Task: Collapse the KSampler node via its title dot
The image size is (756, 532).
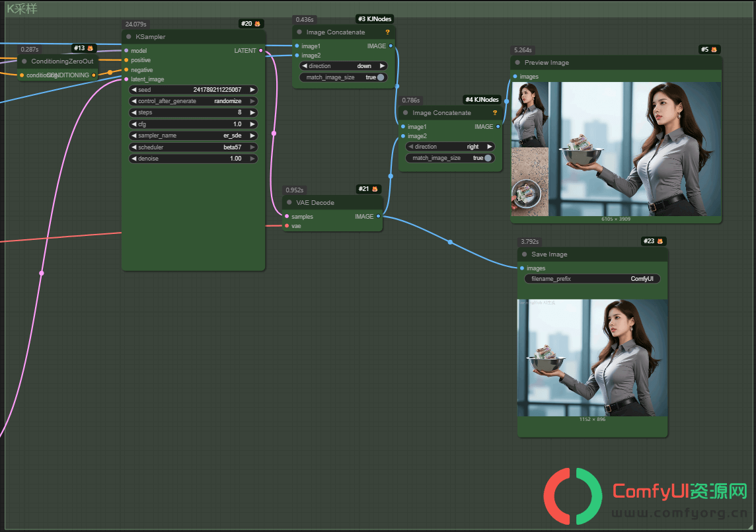Action: click(x=129, y=36)
